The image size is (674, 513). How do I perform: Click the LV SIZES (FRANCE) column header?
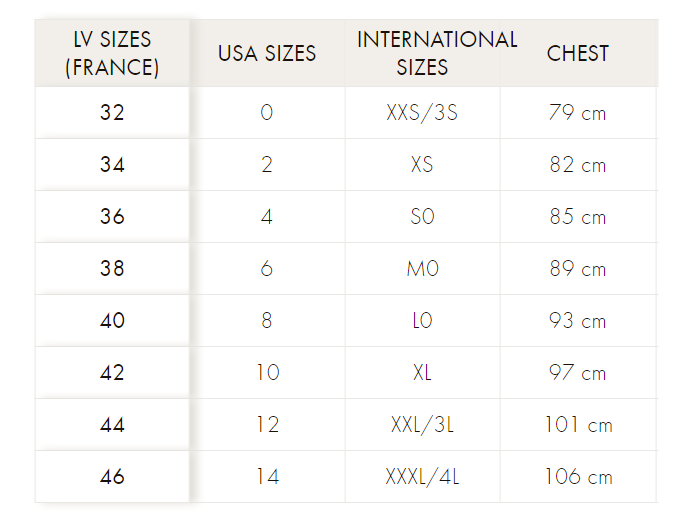112,53
